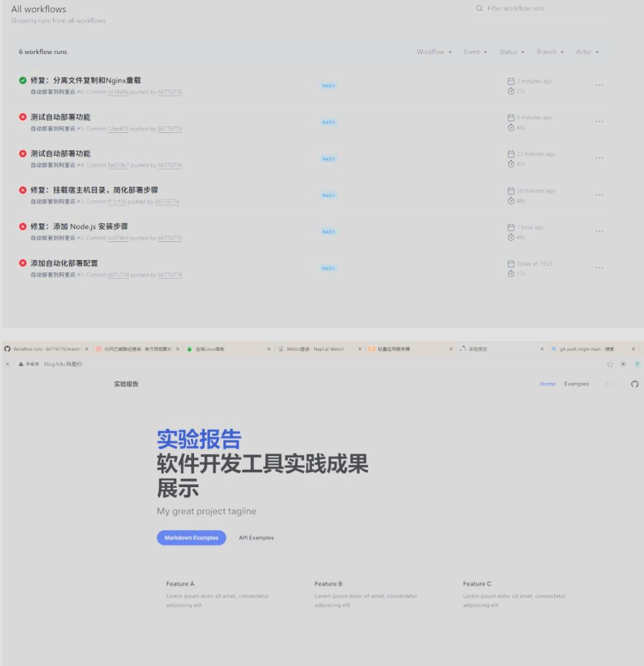
Task: Click user 66776776 link on run #3
Action: 167,202
